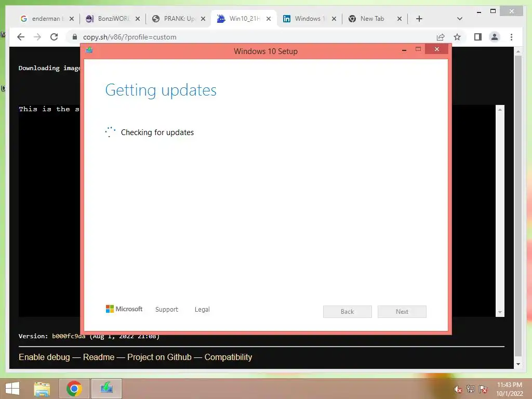
Task: Share this page using the share icon
Action: [x=441, y=37]
